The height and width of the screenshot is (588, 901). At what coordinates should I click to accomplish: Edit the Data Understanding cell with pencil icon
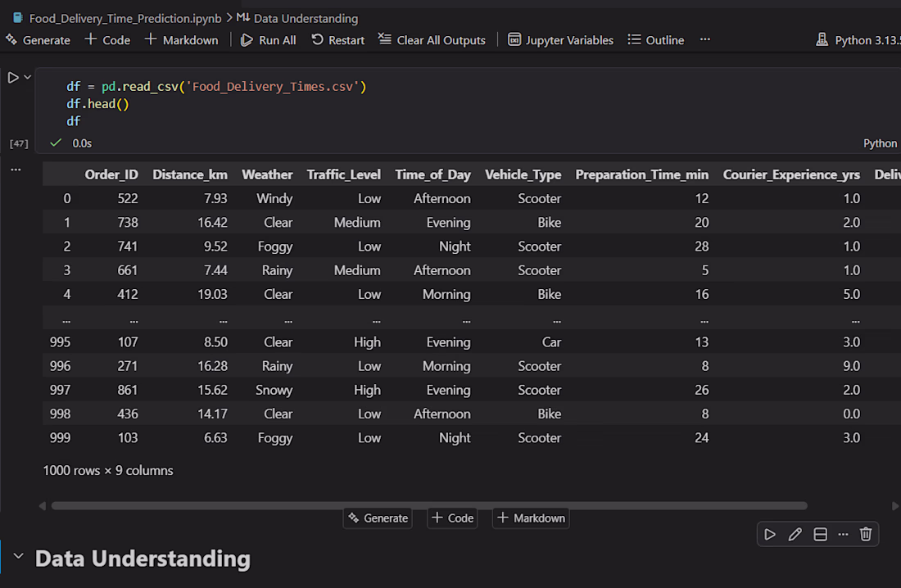(795, 535)
